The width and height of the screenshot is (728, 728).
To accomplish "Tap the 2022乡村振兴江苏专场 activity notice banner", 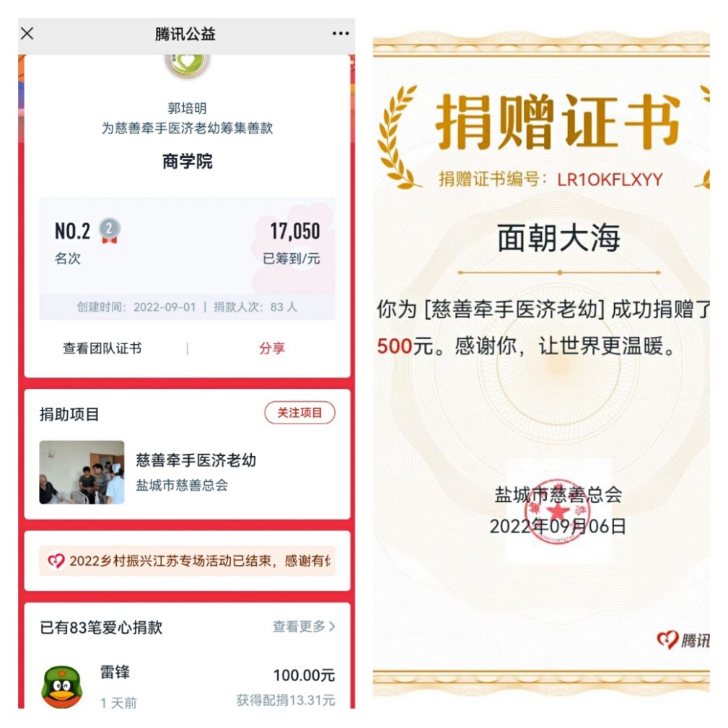I will 187,561.
